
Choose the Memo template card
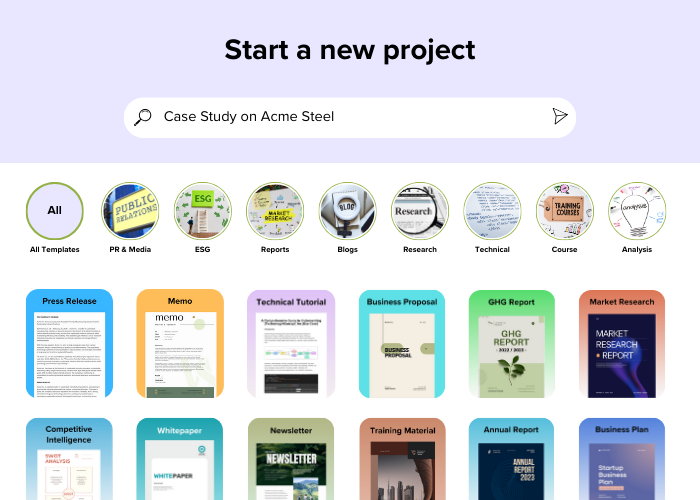click(180, 343)
